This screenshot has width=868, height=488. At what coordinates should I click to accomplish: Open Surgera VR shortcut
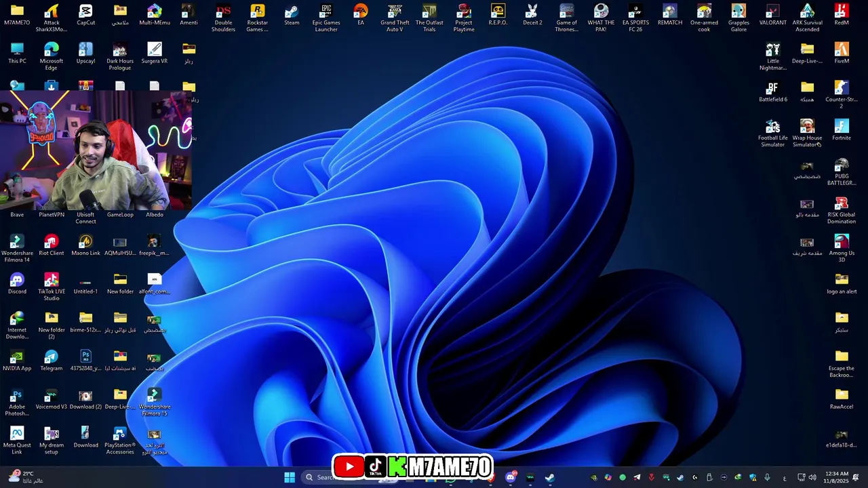[x=155, y=54]
